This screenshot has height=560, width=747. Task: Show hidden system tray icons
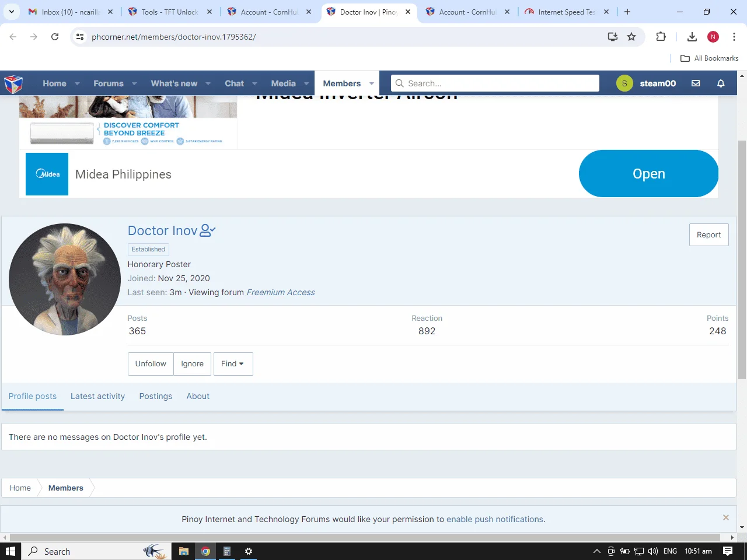pyautogui.click(x=596, y=551)
